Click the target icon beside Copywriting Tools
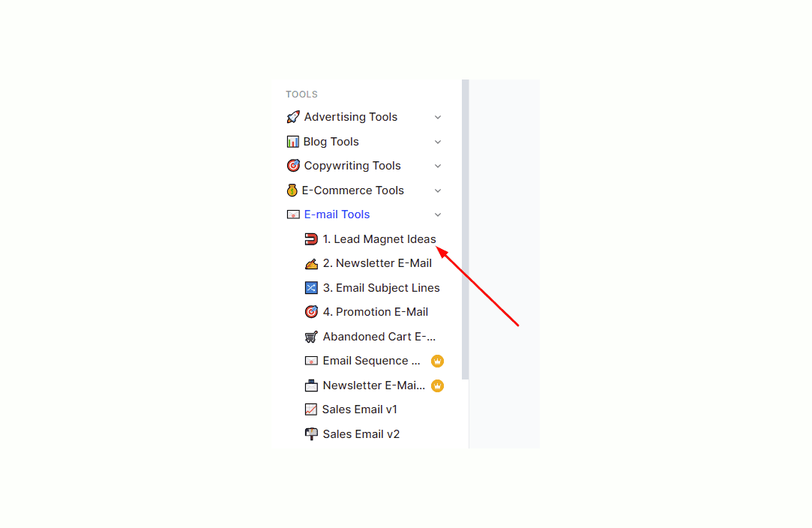This screenshot has height=528, width=812. coord(293,165)
